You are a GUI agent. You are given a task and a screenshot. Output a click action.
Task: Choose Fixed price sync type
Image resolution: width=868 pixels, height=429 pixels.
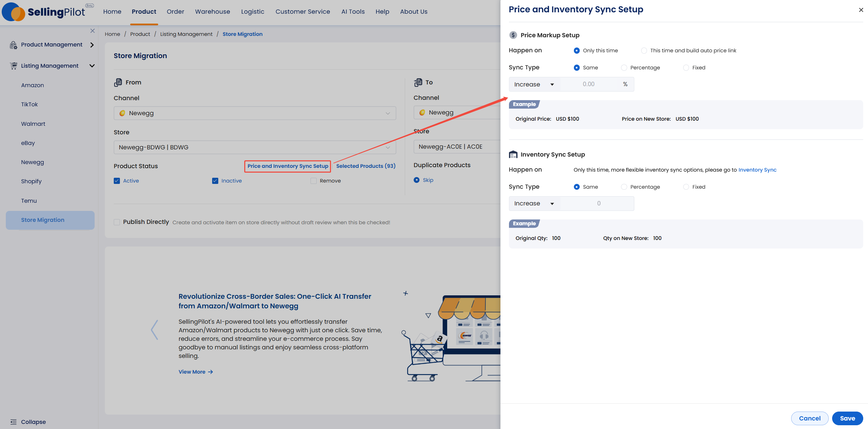tap(686, 68)
